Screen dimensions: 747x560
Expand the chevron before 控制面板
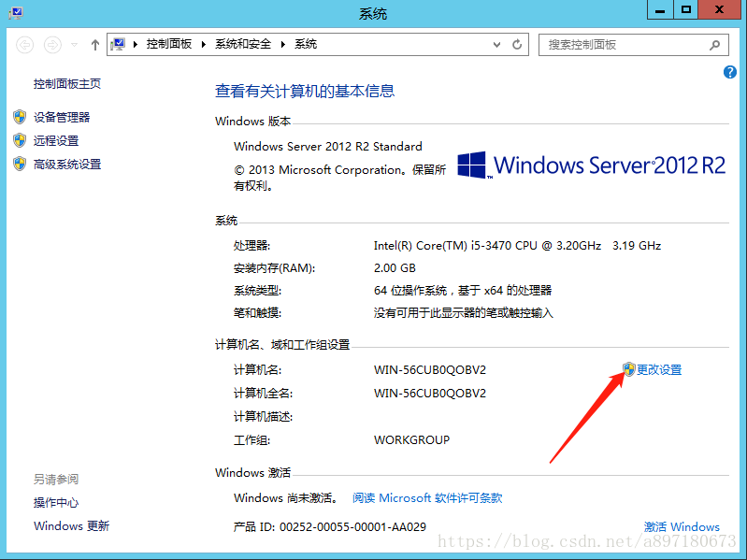point(136,44)
